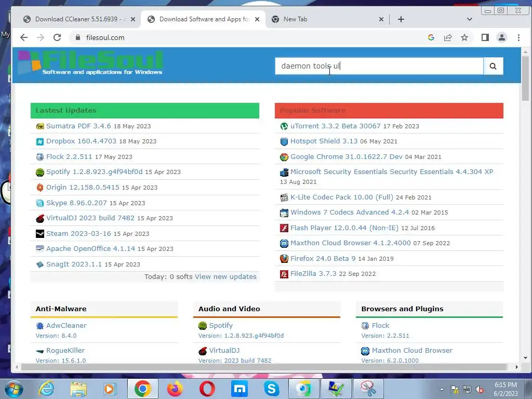Viewport: 532px width, 399px height.
Task: Click the Dropbox icon in Lastest Updates
Action: 40,141
